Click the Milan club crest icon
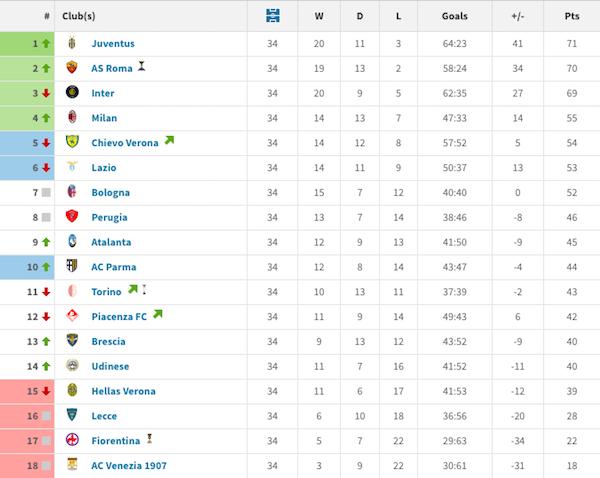 [72, 118]
